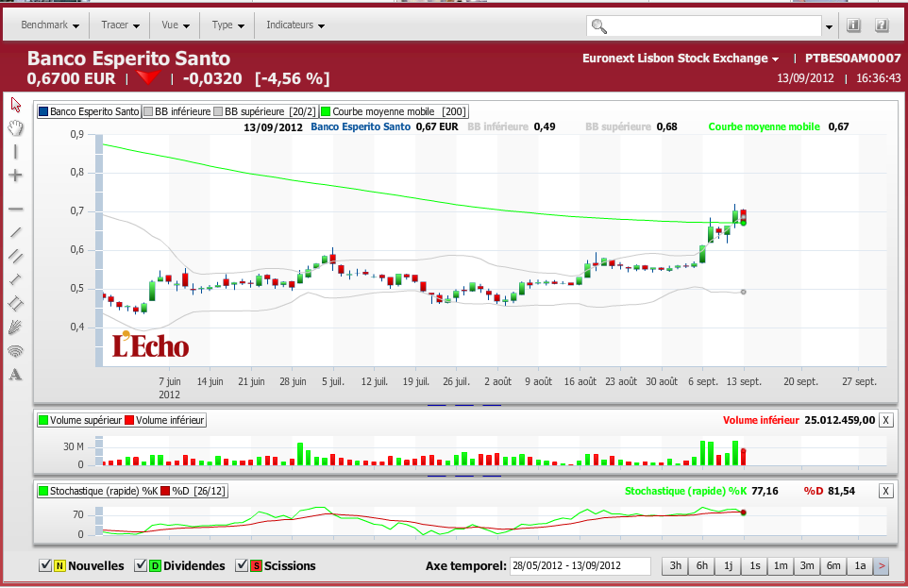This screenshot has width=908, height=588.
Task: Toggle the Scissions checkbox
Action: click(x=242, y=565)
